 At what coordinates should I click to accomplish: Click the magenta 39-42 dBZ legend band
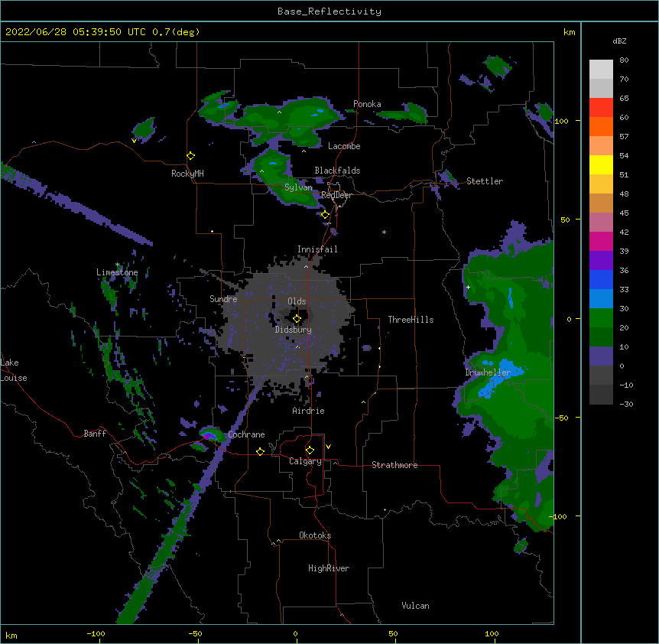click(601, 241)
